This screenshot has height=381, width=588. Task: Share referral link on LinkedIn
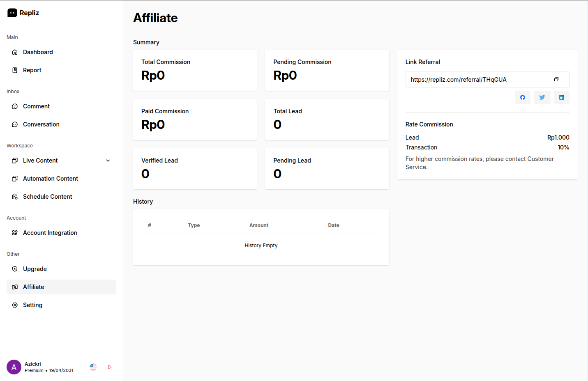(x=561, y=97)
